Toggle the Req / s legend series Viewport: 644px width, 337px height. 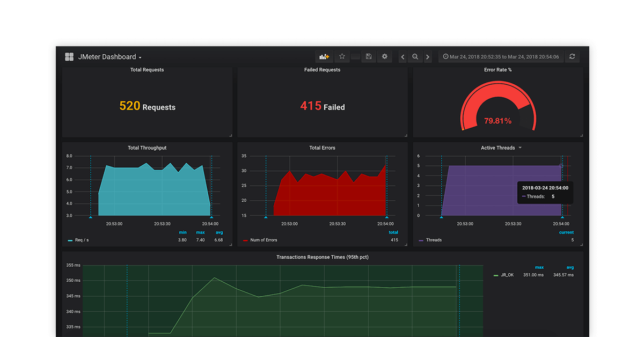(x=82, y=240)
